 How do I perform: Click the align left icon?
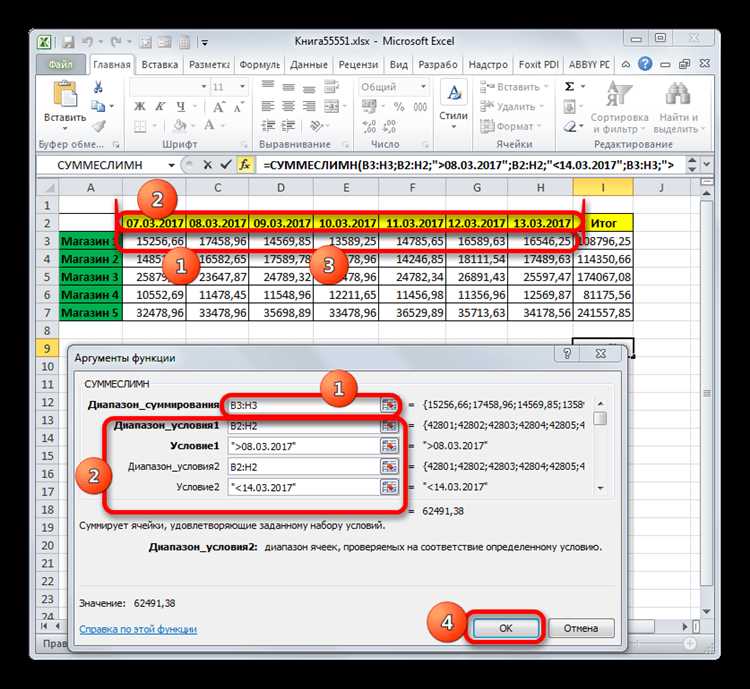tap(267, 106)
